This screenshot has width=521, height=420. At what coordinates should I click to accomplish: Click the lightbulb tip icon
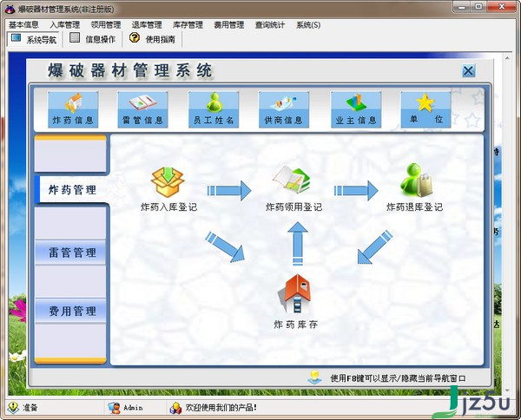pos(314,377)
